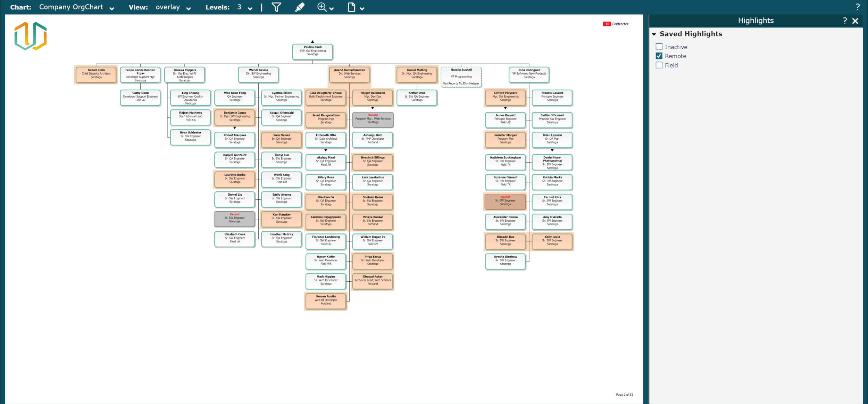Screen dimensions: 868x404
Task: Open the Company OrgChart chart dropdown
Action: [x=112, y=8]
